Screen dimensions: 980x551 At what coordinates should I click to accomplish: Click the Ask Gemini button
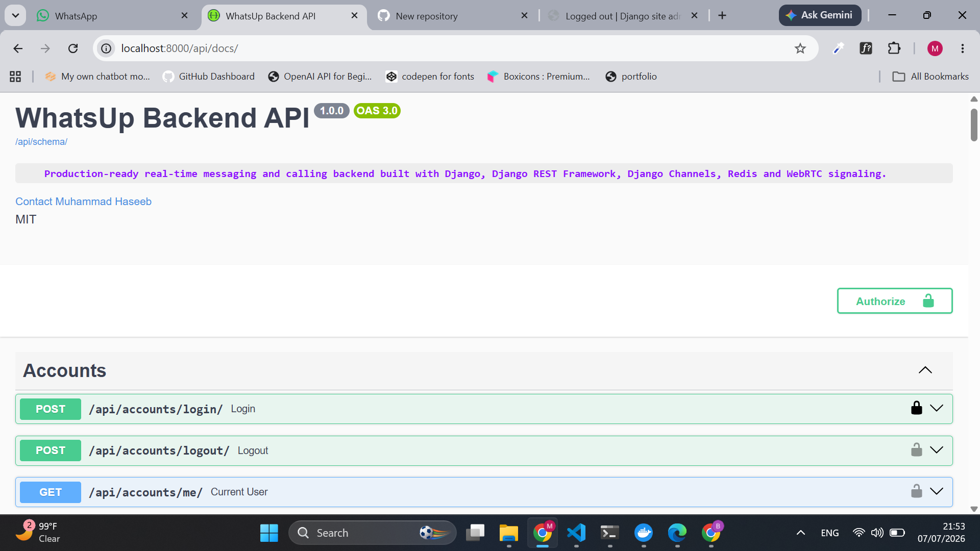(x=820, y=15)
